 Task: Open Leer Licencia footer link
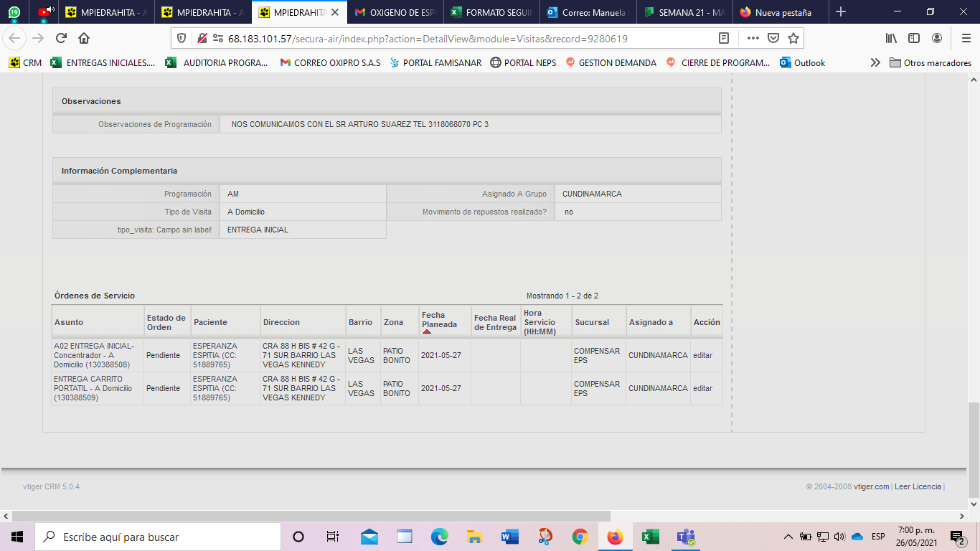pos(918,486)
